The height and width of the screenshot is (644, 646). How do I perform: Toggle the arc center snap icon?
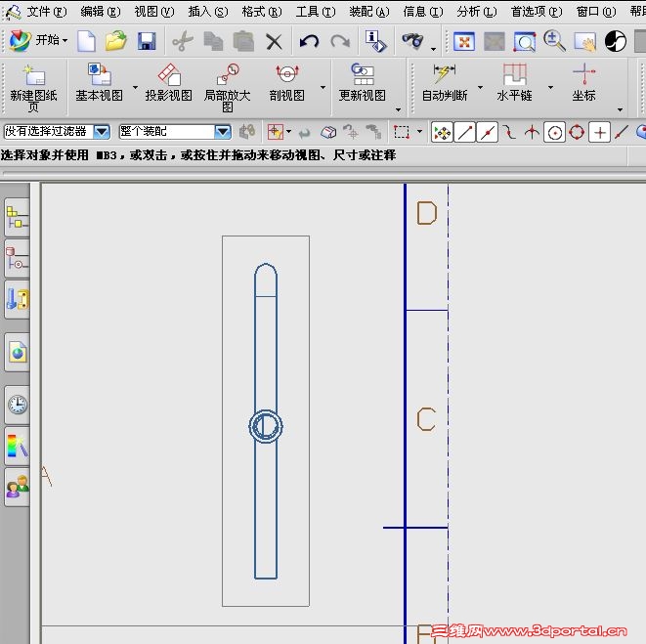click(554, 133)
